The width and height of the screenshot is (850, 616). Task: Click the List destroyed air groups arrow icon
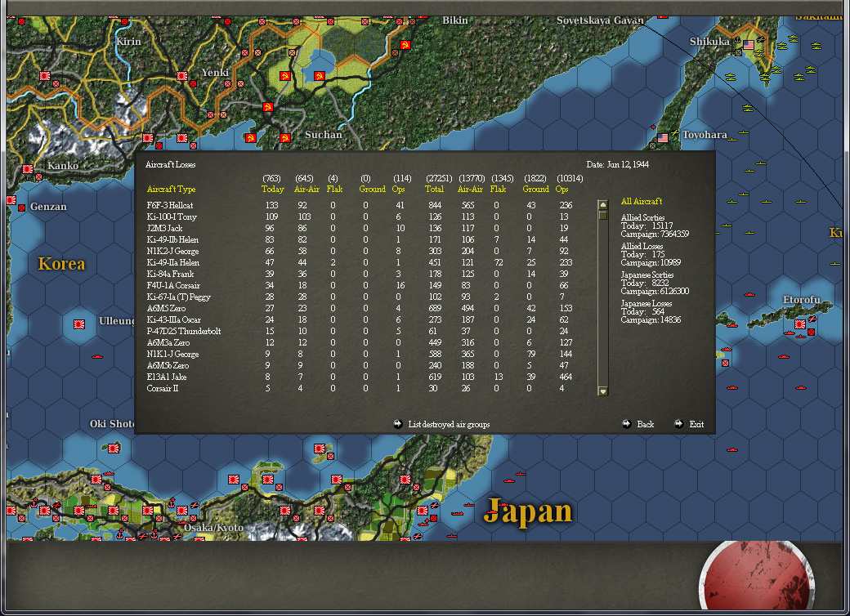click(x=398, y=424)
